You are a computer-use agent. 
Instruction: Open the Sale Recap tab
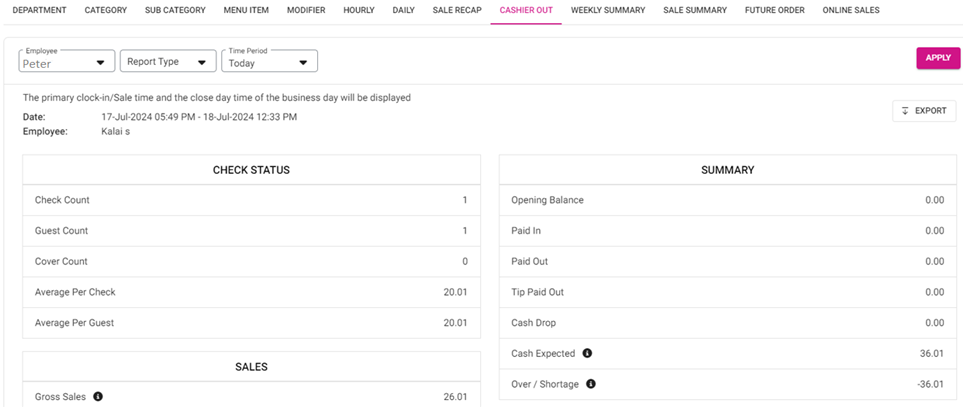tap(455, 10)
